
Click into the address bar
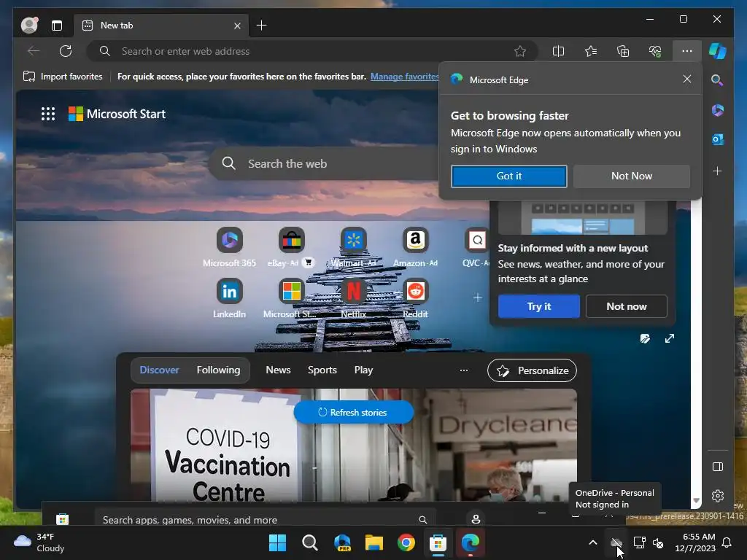pos(312,51)
